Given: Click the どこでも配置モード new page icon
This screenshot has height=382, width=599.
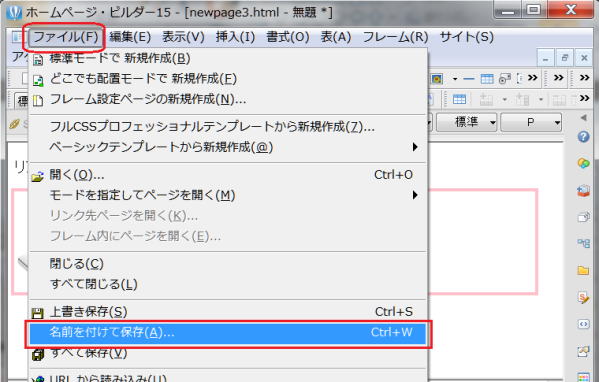Looking at the screenshot, I should [38, 80].
